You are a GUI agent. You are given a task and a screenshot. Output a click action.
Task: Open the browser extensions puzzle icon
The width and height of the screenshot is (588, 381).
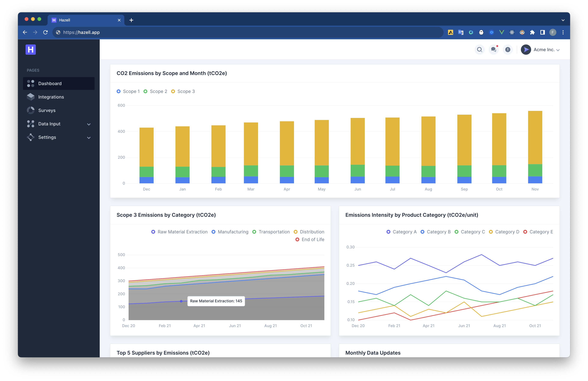(x=532, y=32)
